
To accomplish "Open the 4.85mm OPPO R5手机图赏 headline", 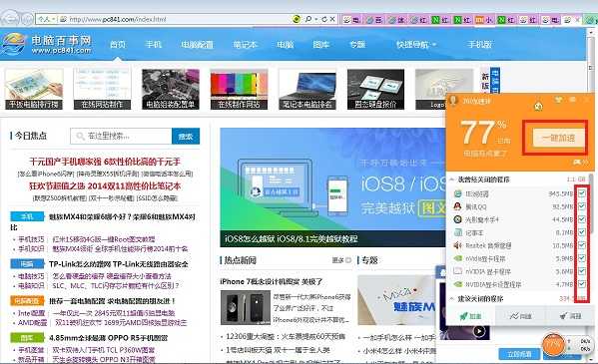I will 108,338.
